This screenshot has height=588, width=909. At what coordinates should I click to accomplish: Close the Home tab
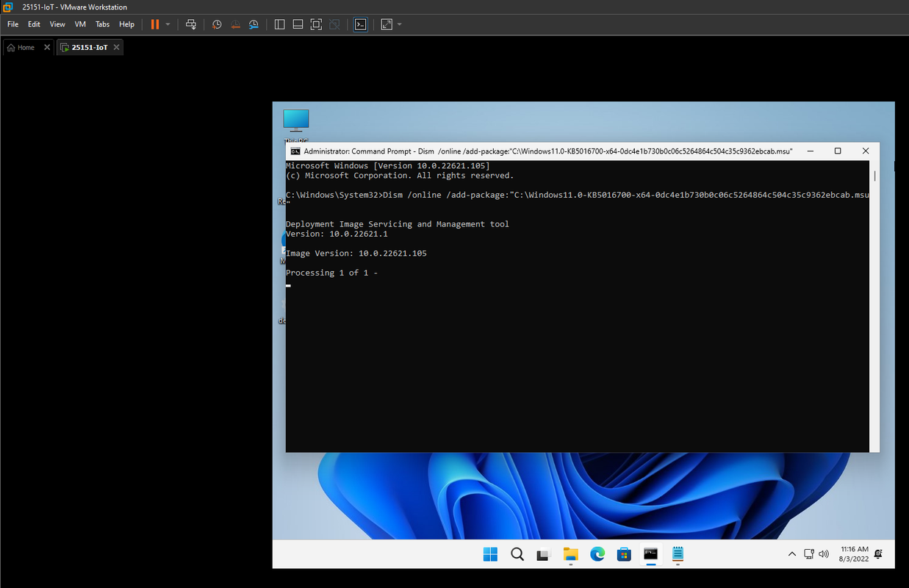(x=47, y=47)
